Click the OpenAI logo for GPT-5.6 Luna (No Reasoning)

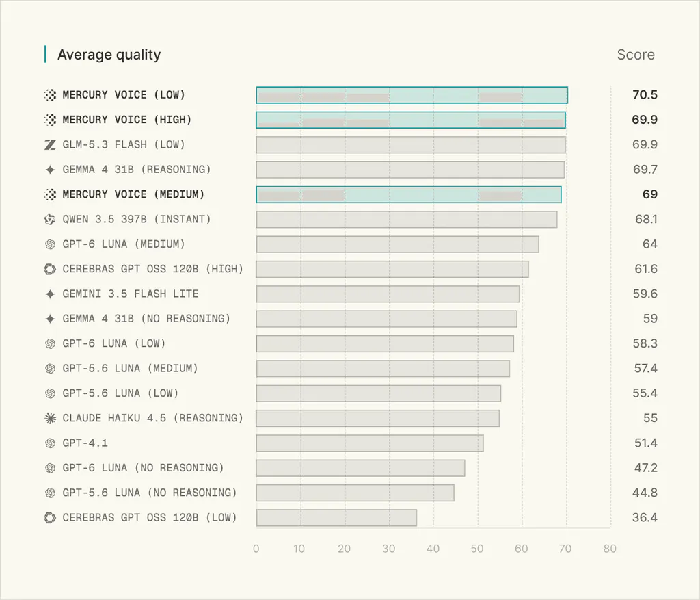click(x=50, y=493)
